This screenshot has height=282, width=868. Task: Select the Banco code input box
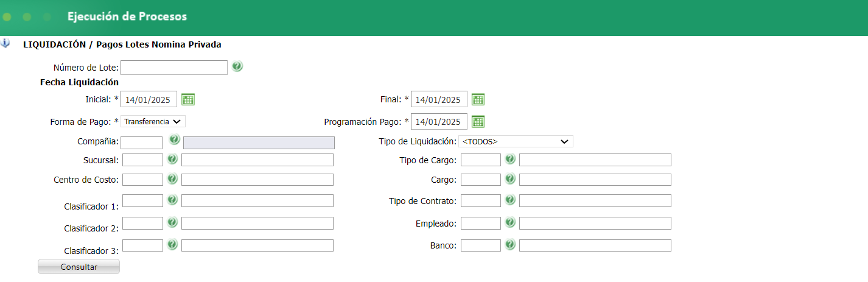481,245
